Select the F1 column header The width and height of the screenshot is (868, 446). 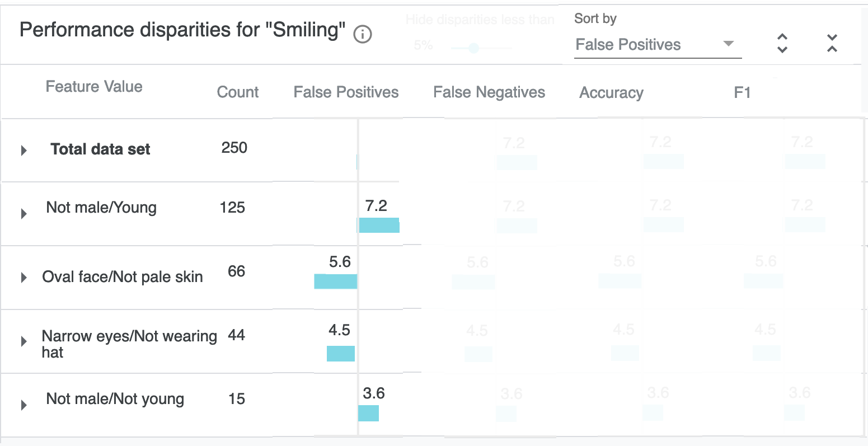[x=742, y=92]
